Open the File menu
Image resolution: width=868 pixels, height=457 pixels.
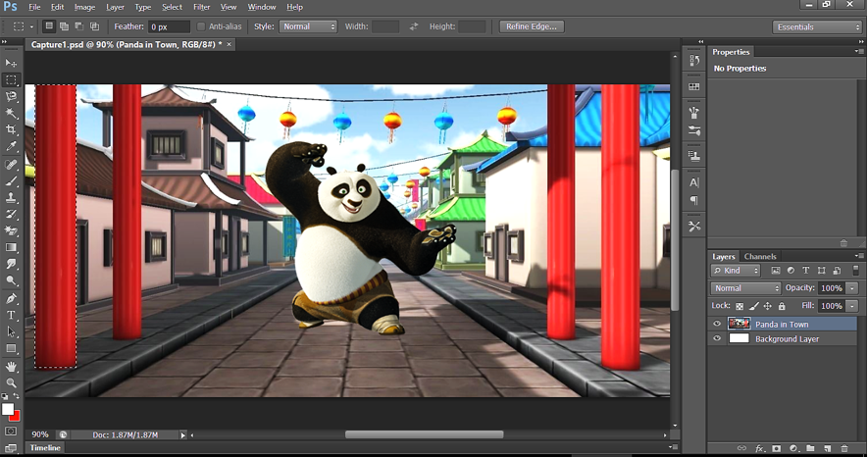(34, 7)
